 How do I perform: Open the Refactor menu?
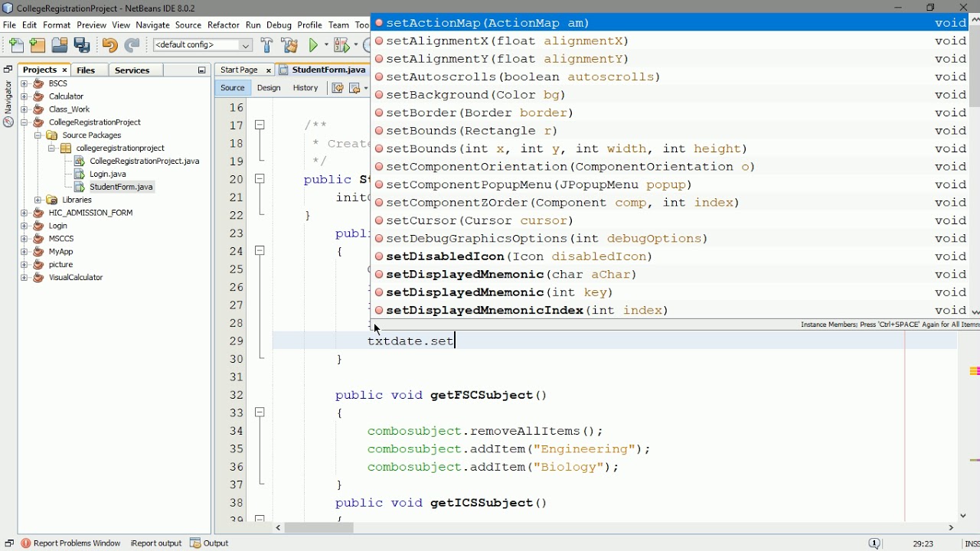224,25
